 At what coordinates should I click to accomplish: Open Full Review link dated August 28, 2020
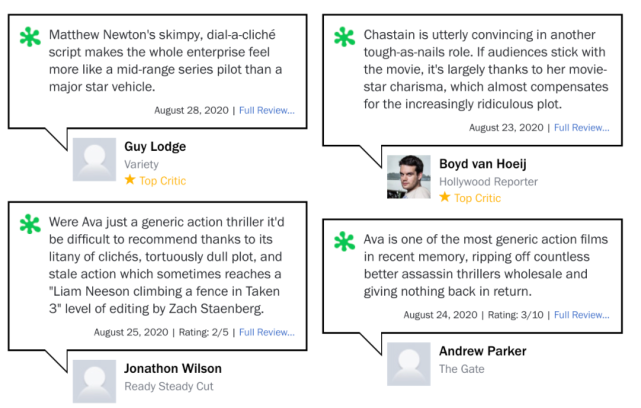(267, 110)
